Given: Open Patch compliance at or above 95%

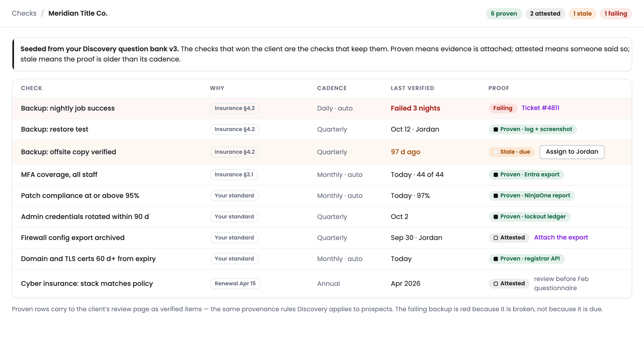Looking at the screenshot, I should (x=80, y=196).
